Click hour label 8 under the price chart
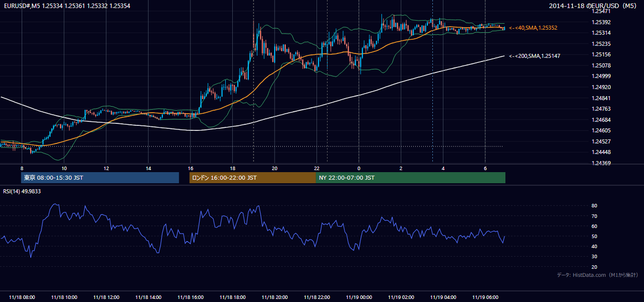The height and width of the screenshot is (302, 644). click(22, 168)
